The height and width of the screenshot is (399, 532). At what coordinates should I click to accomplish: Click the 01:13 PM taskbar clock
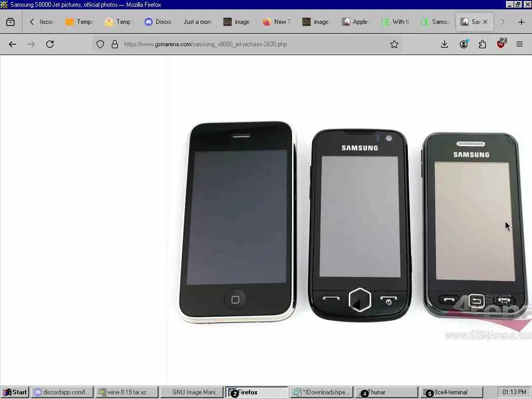click(514, 392)
